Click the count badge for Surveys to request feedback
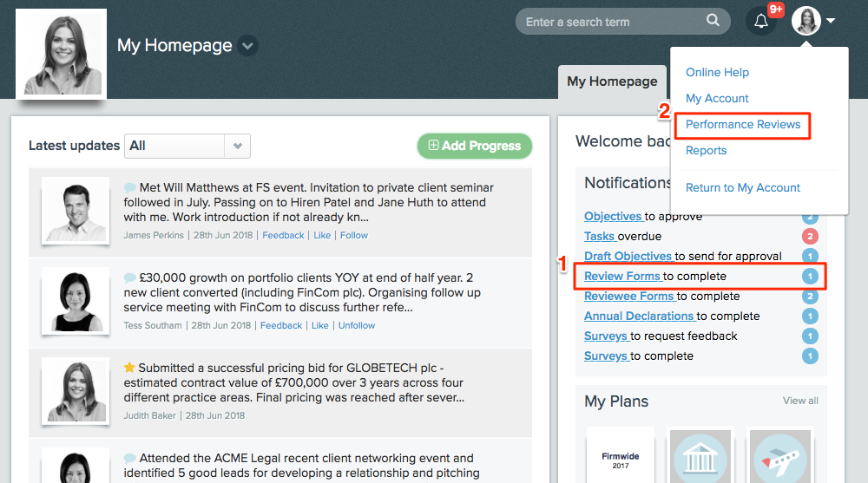 810,336
